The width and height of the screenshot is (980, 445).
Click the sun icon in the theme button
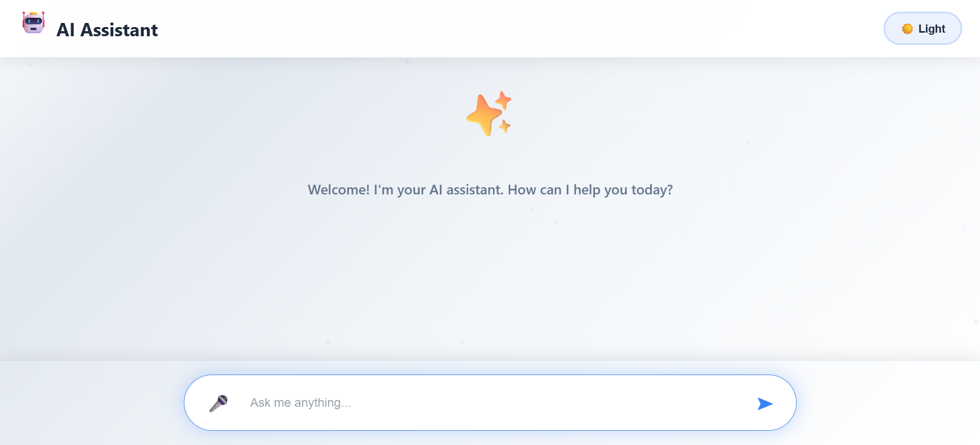907,29
